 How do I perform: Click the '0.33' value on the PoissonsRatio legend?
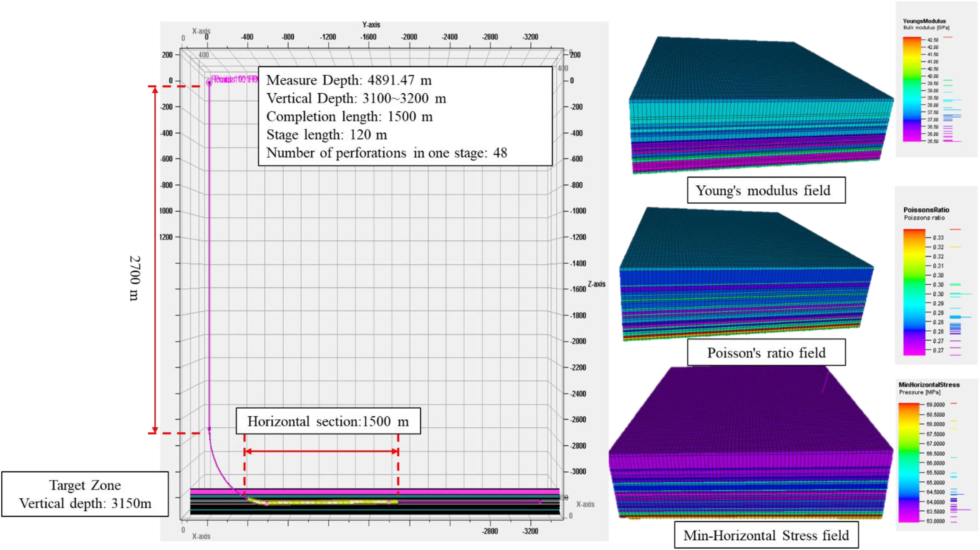(x=938, y=238)
